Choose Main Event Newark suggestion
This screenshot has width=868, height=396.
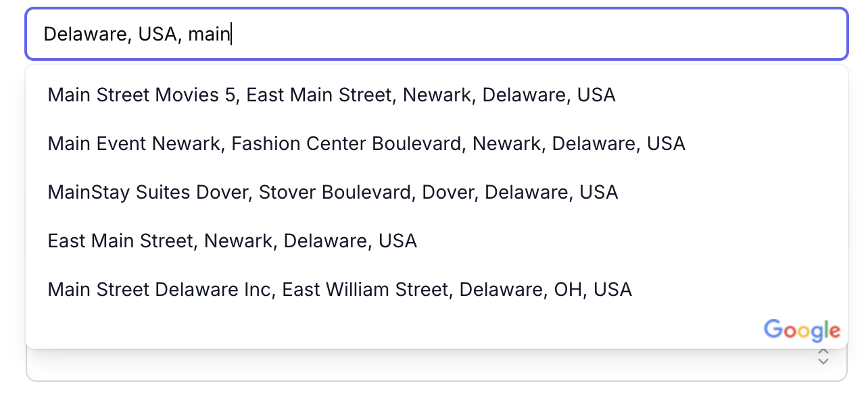click(x=366, y=143)
